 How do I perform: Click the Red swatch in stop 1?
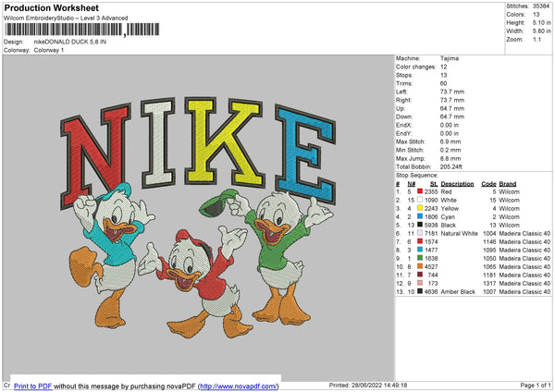pyautogui.click(x=420, y=191)
